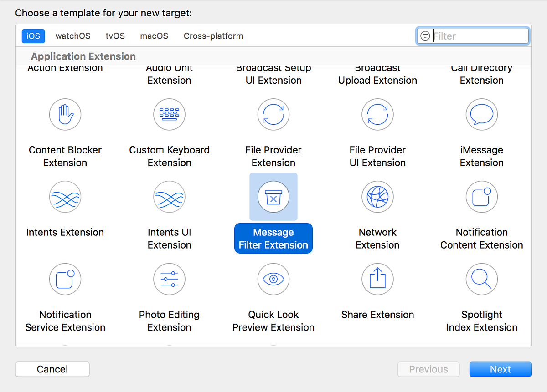Open the Cross-platform tab
The image size is (547, 392).
213,36
